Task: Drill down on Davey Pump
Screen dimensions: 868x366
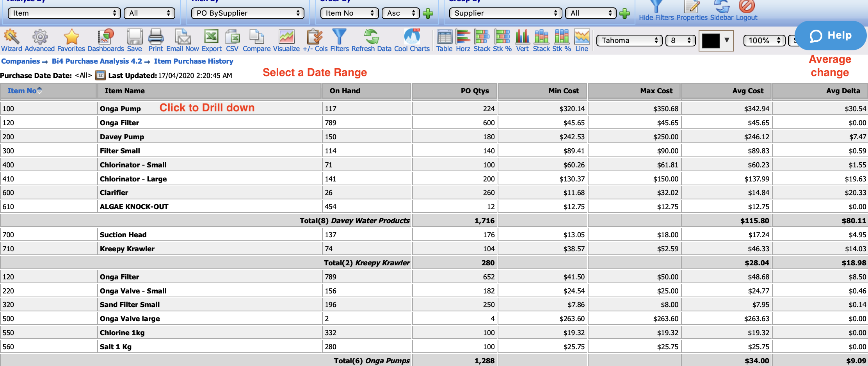Action: pos(122,137)
